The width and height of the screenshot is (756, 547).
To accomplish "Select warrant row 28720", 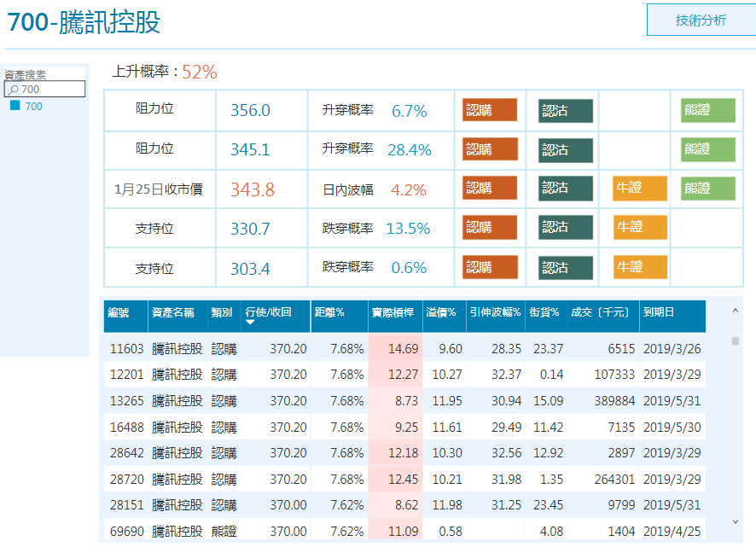I will click(404, 479).
